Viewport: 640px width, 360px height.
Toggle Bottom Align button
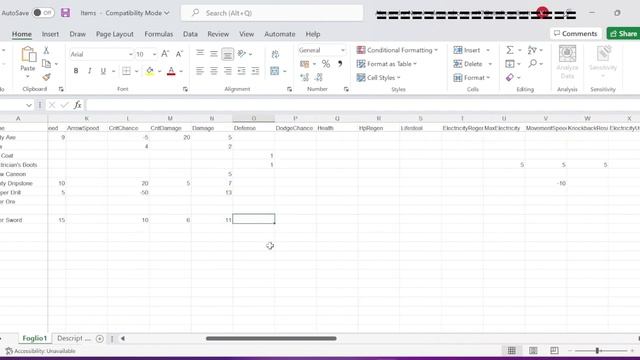(228, 54)
